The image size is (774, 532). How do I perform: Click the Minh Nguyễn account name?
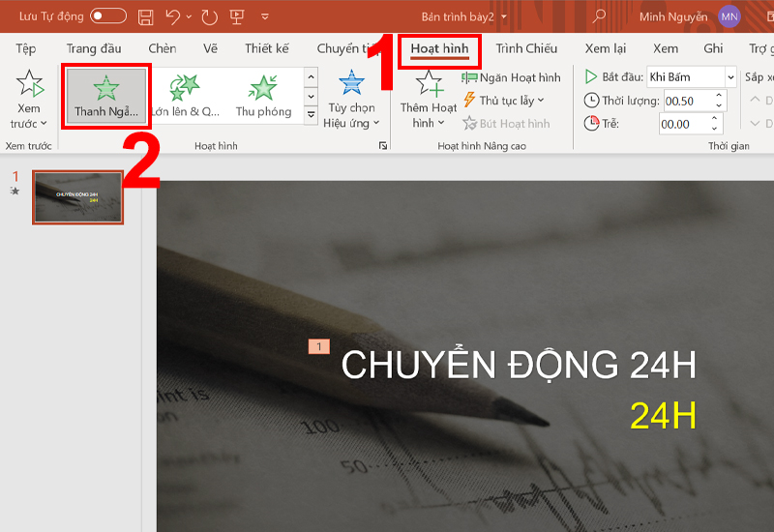point(673,17)
